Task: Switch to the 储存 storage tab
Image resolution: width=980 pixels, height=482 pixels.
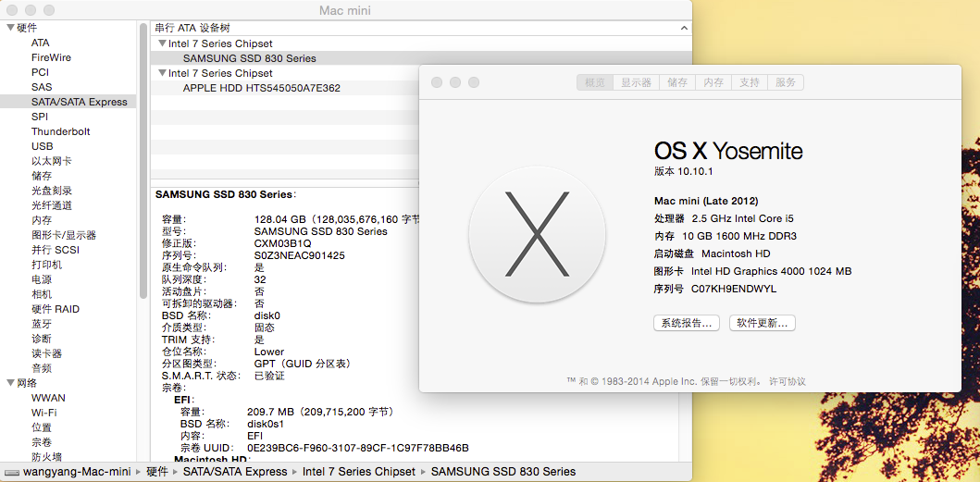Action: tap(677, 82)
